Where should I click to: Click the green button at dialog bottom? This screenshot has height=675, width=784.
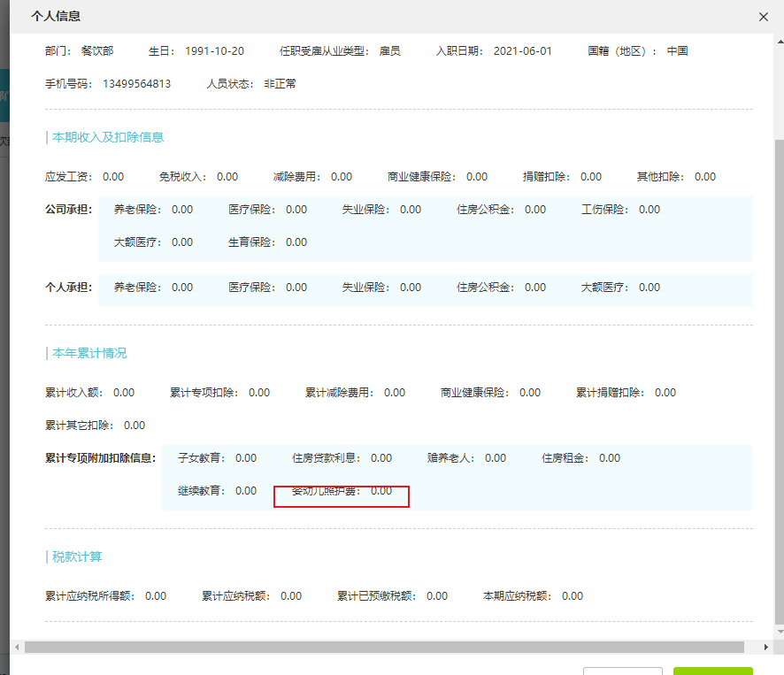click(x=712, y=671)
